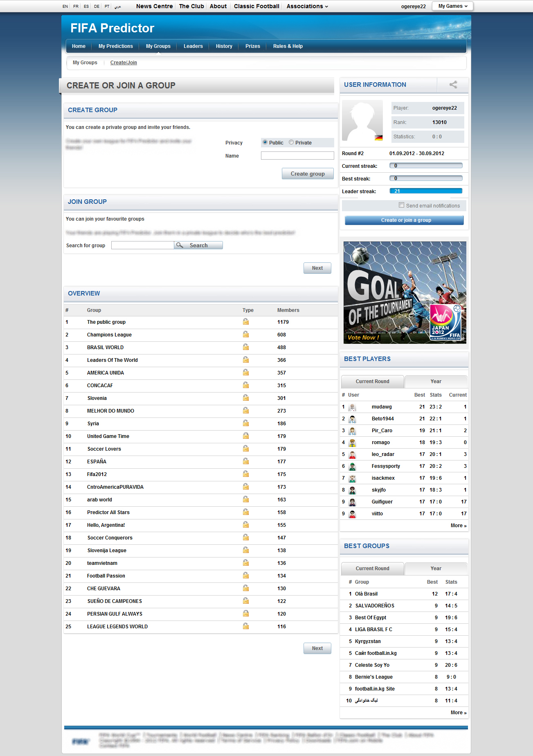This screenshot has width=533, height=756.
Task: Click skyjfo's avatar icon
Action: (x=352, y=490)
